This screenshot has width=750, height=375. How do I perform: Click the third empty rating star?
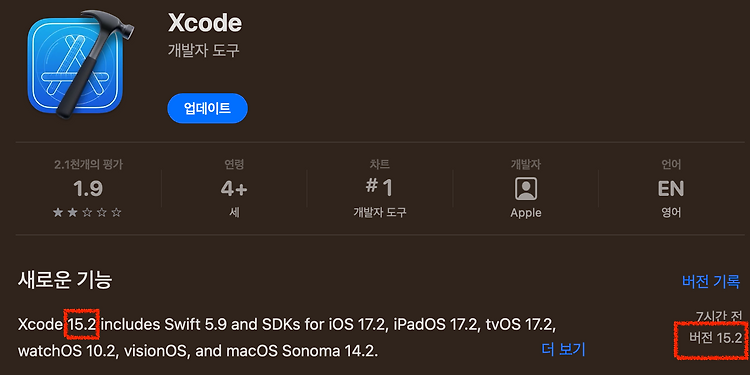click(87, 212)
